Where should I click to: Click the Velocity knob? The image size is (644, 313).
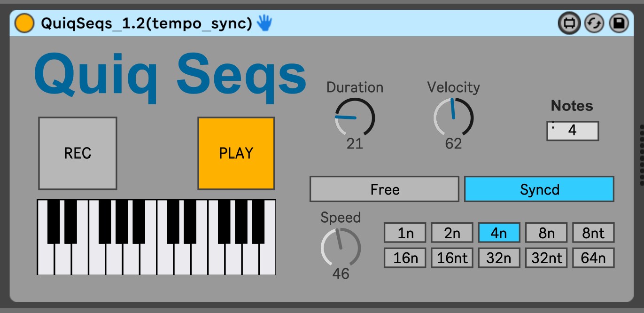(453, 117)
